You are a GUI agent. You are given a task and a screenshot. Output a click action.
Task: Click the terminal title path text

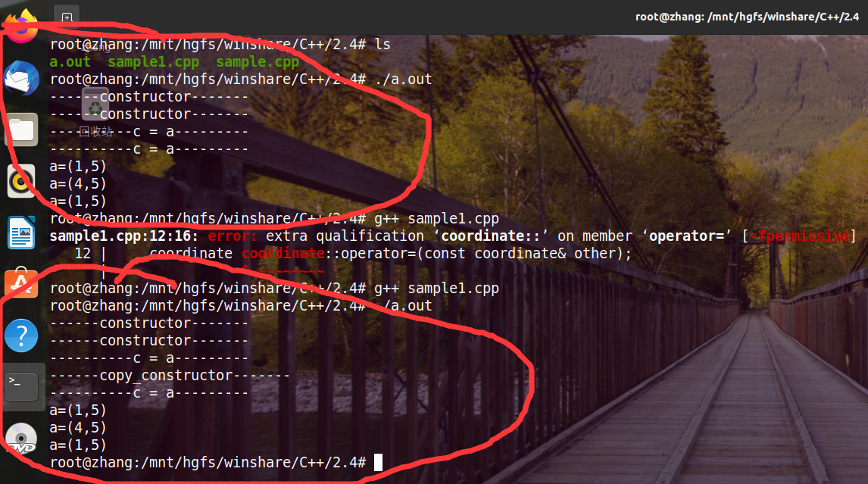point(747,17)
